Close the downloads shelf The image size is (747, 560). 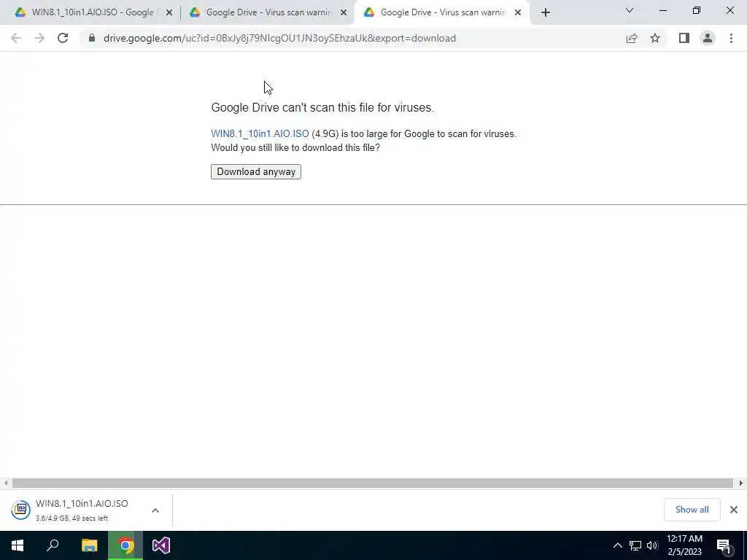(734, 510)
